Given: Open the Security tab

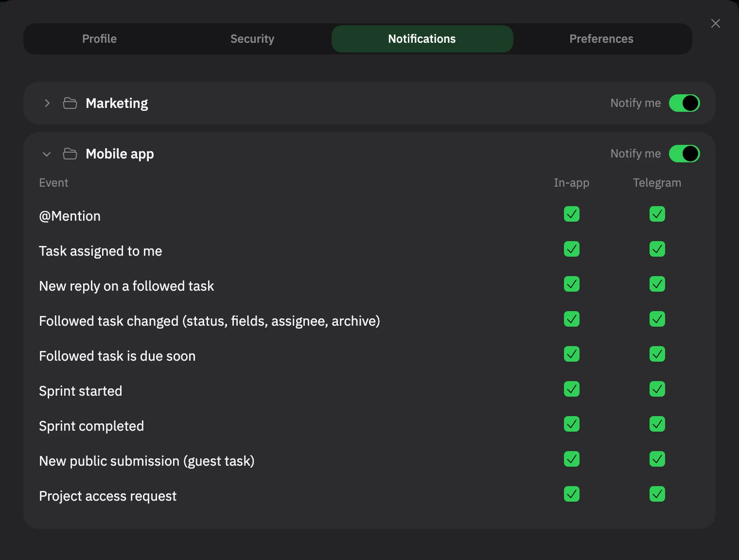Looking at the screenshot, I should [x=252, y=39].
